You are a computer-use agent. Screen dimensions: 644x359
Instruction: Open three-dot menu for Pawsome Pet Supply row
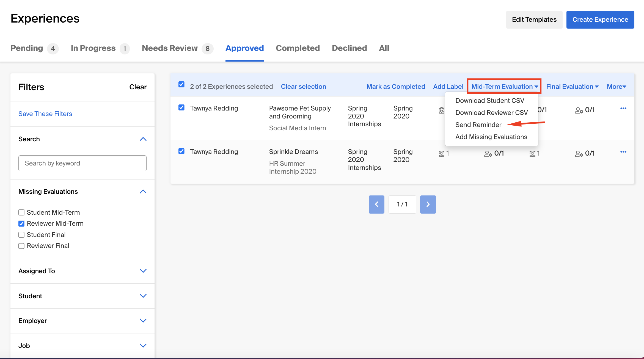click(623, 108)
